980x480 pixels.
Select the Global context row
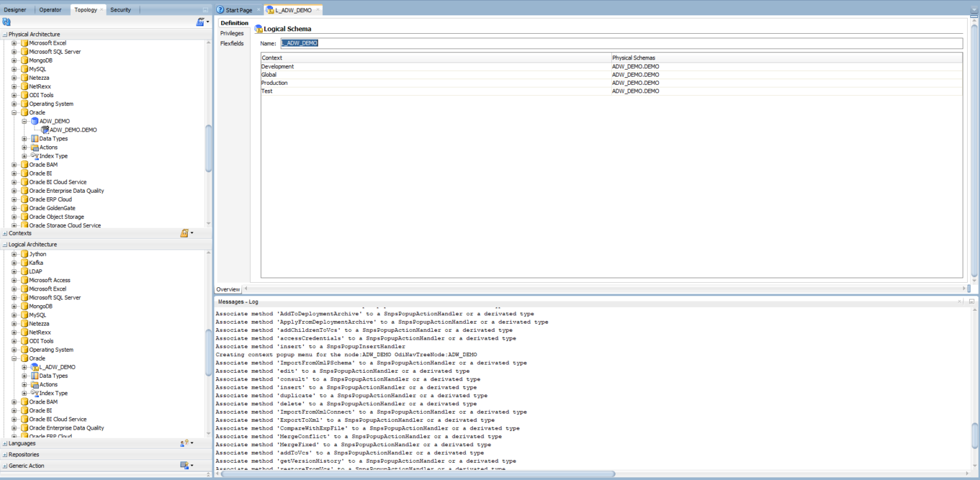pyautogui.click(x=611, y=75)
